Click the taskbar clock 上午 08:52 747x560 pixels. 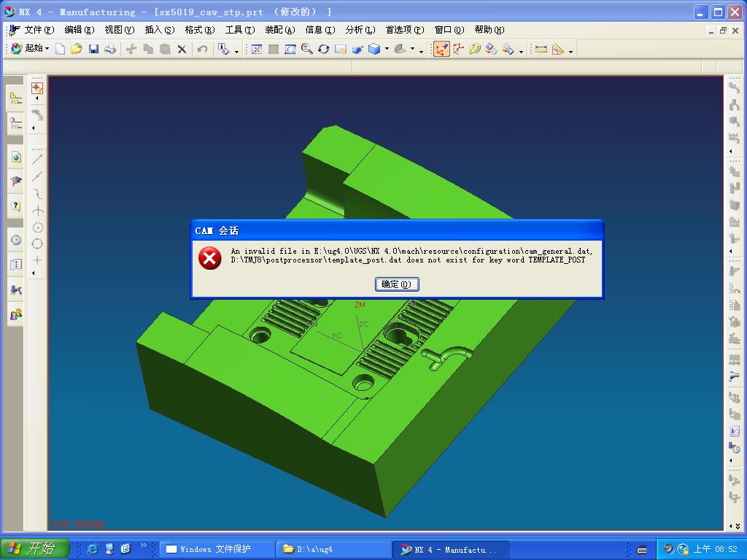pos(715,549)
